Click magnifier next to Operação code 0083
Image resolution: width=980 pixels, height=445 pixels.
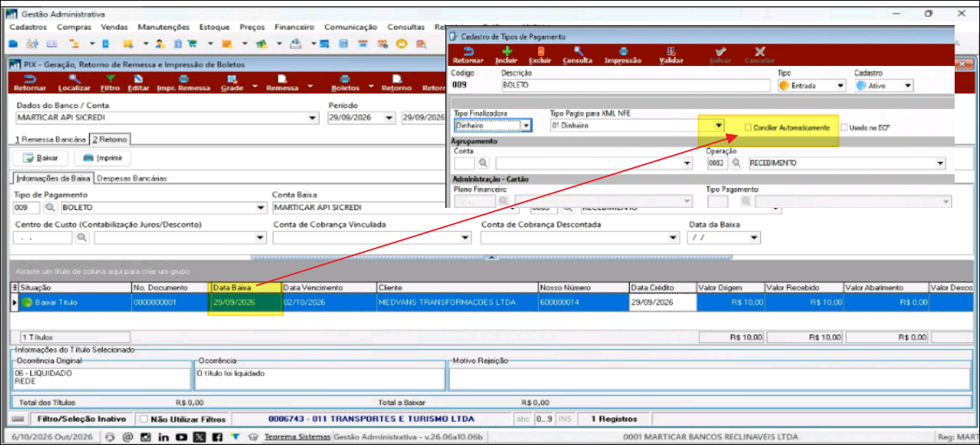click(x=736, y=163)
